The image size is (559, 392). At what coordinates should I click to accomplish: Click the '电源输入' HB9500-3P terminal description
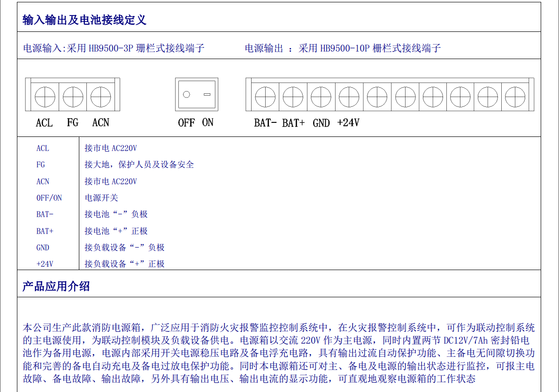114,48
